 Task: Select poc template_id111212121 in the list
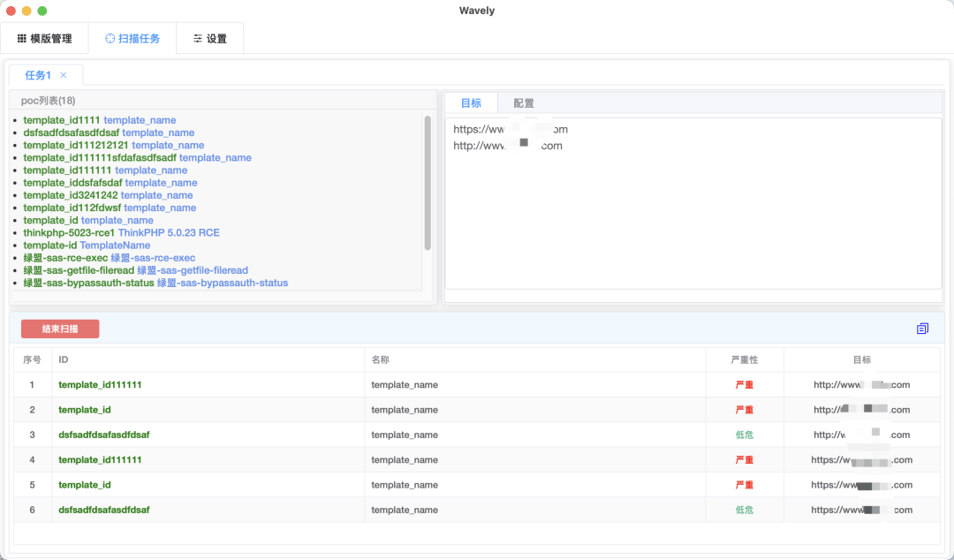(x=114, y=145)
